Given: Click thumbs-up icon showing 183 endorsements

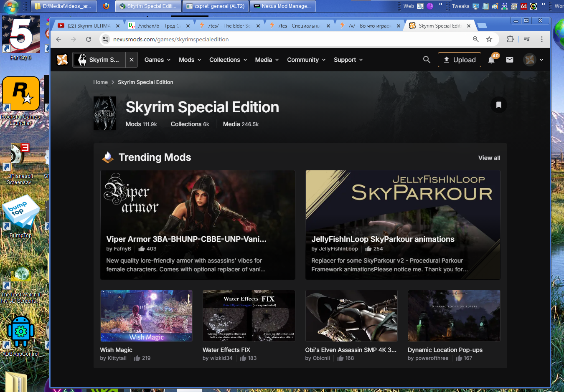Looking at the screenshot, I should (243, 358).
